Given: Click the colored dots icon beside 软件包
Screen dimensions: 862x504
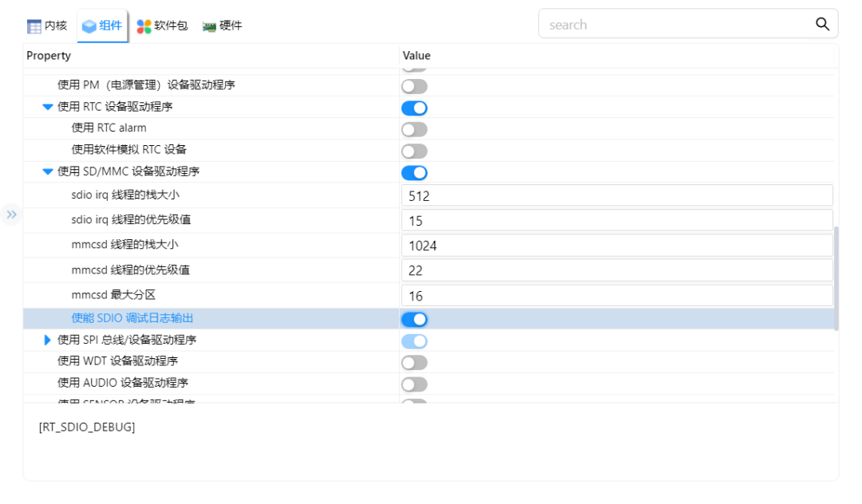Looking at the screenshot, I should click(x=143, y=25).
